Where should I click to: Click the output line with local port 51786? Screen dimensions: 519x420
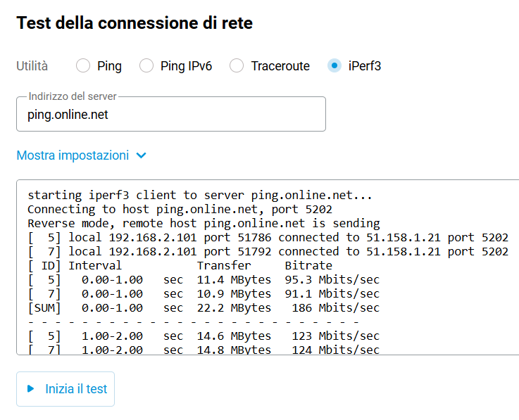(268, 238)
